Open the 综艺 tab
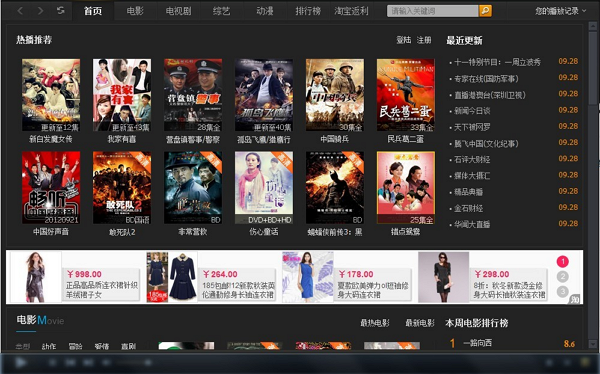This screenshot has height=374, width=600. click(222, 11)
